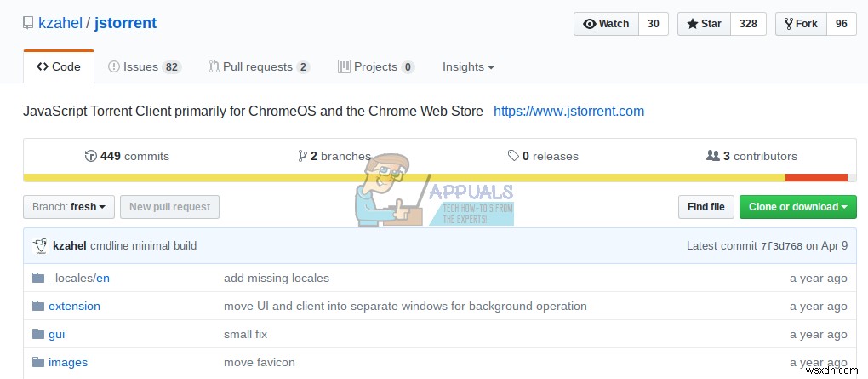Viewport: 868px width, 379px height.
Task: View the 0 releases page
Action: click(543, 156)
